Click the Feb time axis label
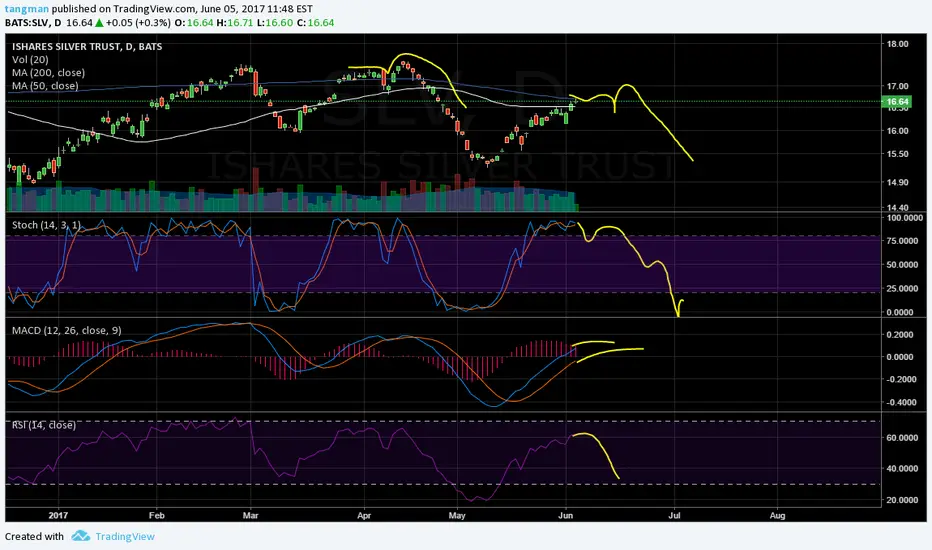932x550 pixels. 156,516
